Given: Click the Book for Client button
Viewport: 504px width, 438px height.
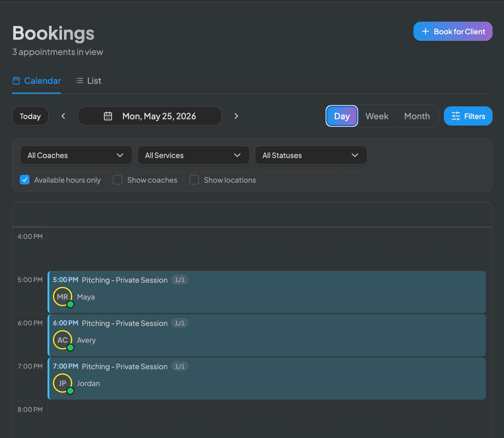Looking at the screenshot, I should [453, 31].
